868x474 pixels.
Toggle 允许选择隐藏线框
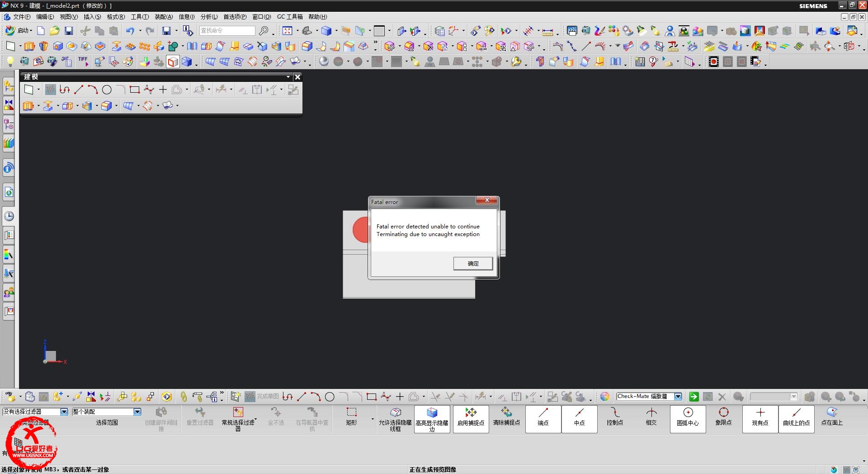[395, 419]
